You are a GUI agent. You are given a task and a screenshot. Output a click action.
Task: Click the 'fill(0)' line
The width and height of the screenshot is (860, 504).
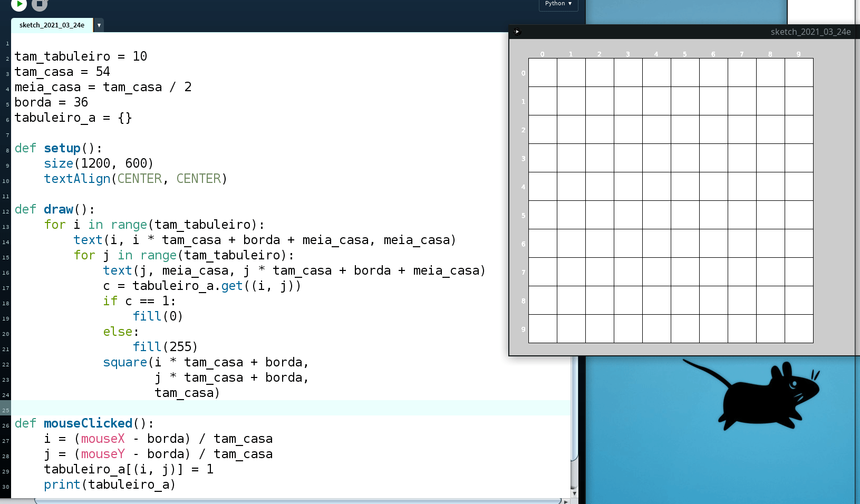tap(158, 316)
